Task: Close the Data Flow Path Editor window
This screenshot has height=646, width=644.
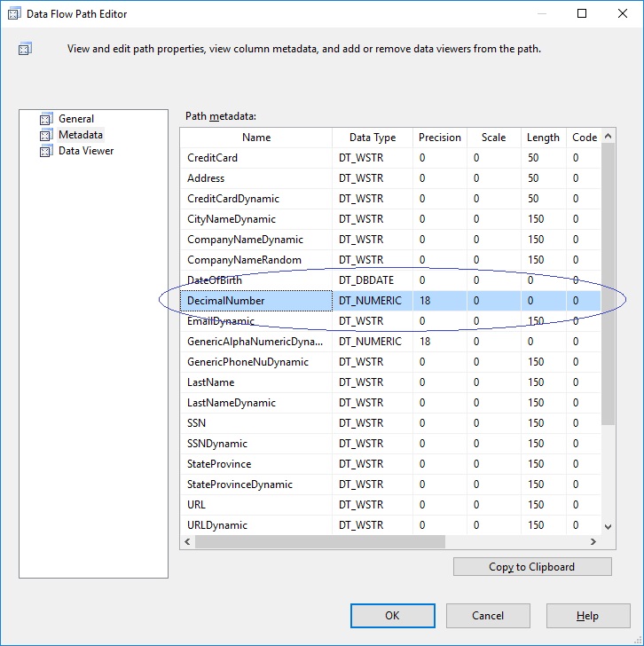Action: (x=623, y=13)
